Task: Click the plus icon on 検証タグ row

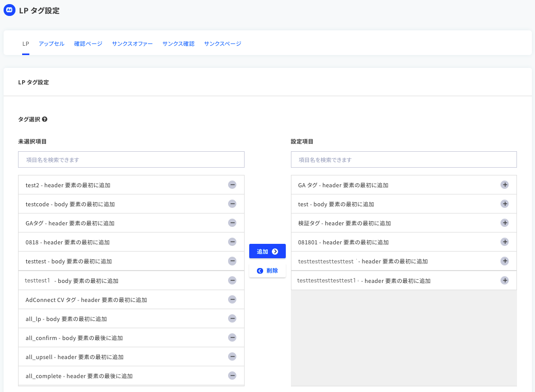Action: (x=505, y=223)
